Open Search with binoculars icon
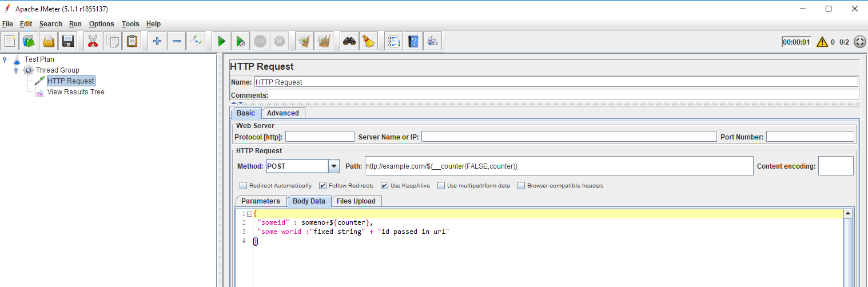This screenshot has width=868, height=287. click(349, 41)
